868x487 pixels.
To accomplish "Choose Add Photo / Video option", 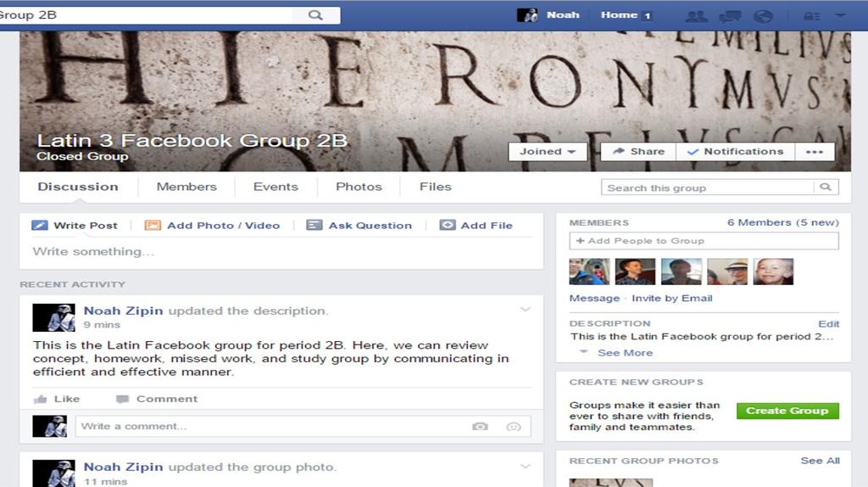I will [x=224, y=226].
